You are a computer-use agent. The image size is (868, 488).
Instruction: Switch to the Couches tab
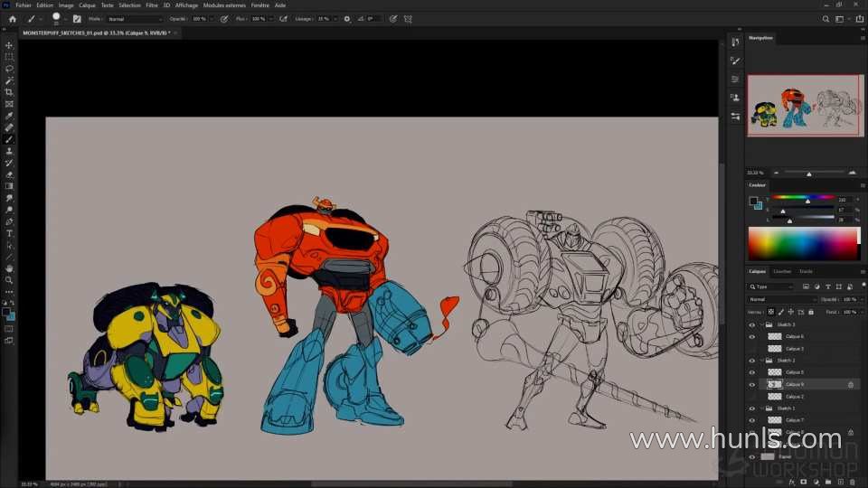pyautogui.click(x=781, y=271)
